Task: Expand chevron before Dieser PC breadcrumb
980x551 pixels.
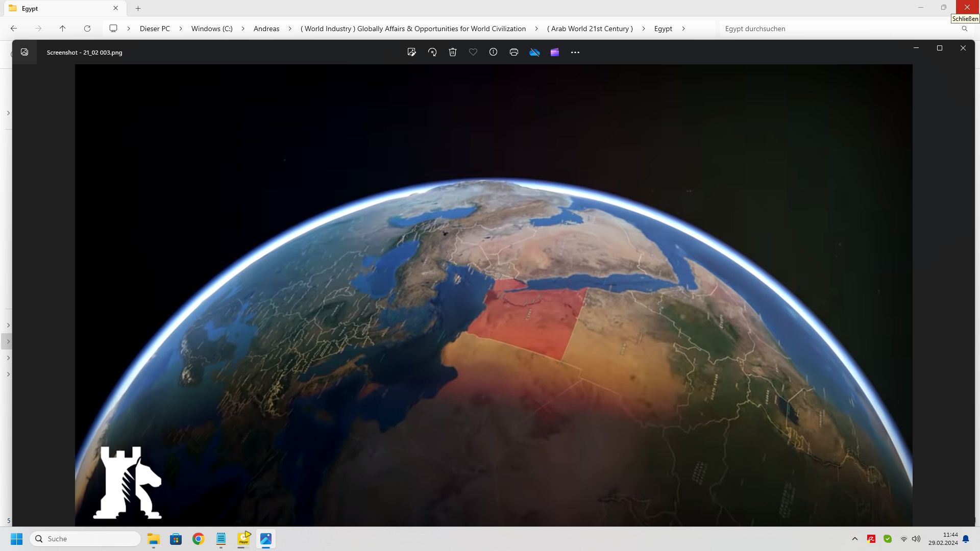Action: pyautogui.click(x=129, y=29)
